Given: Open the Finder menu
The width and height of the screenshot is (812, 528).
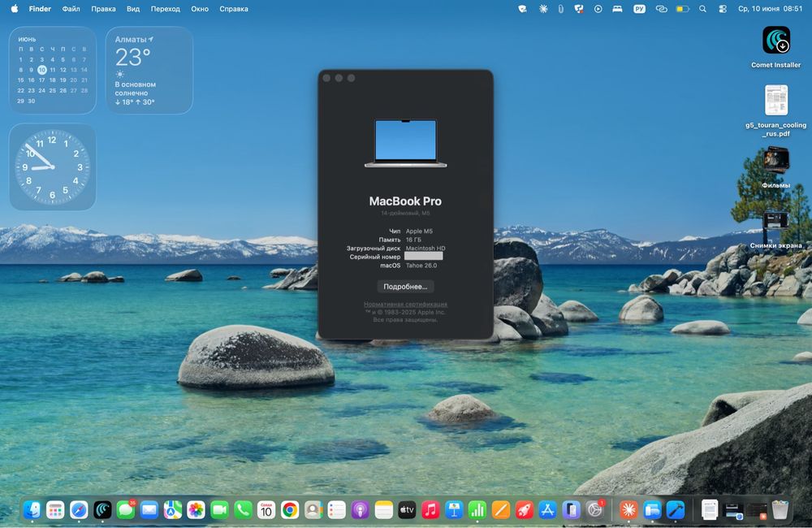Looking at the screenshot, I should [x=40, y=9].
